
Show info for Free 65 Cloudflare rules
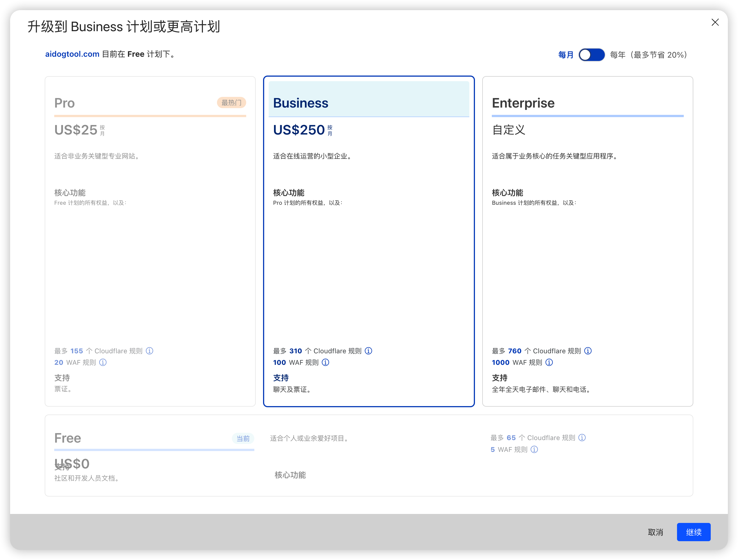coord(582,438)
